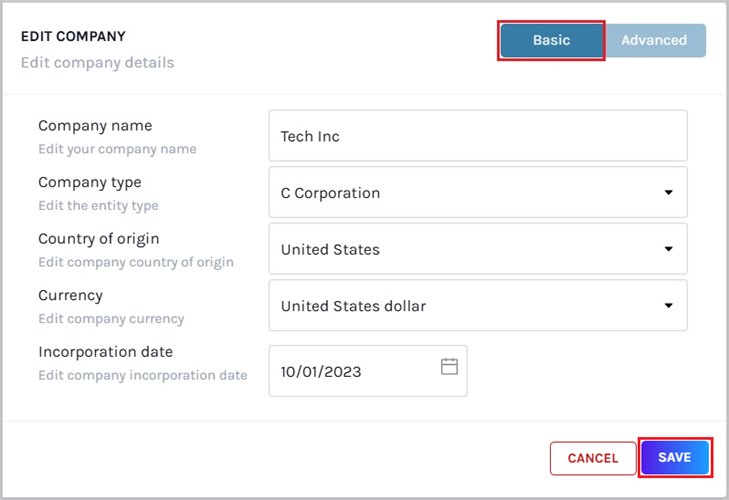This screenshot has height=500, width=729.
Task: Open the calendar date picker icon
Action: tap(449, 367)
